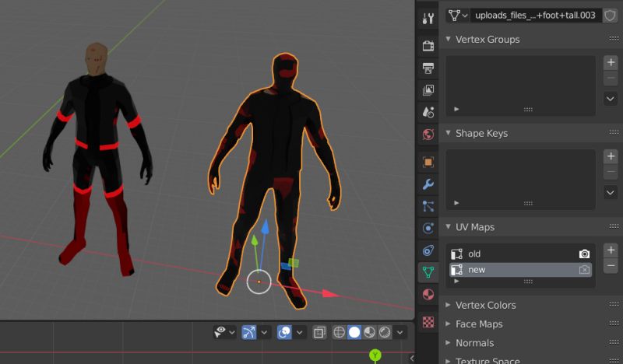Image resolution: width=623 pixels, height=364 pixels.
Task: Open the mesh data browse dropdown
Action: click(x=458, y=16)
